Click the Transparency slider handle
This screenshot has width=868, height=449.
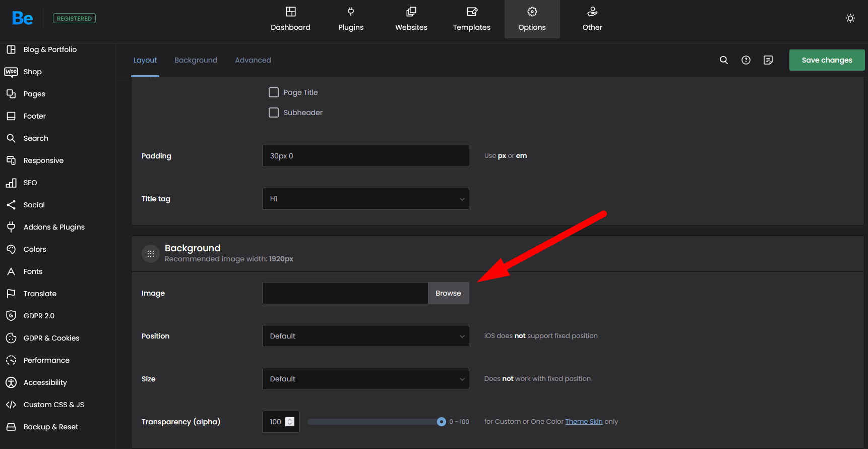[x=442, y=422]
